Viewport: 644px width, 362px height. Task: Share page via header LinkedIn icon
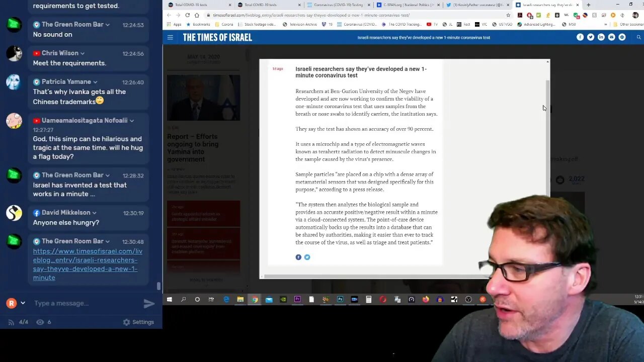[601, 37]
